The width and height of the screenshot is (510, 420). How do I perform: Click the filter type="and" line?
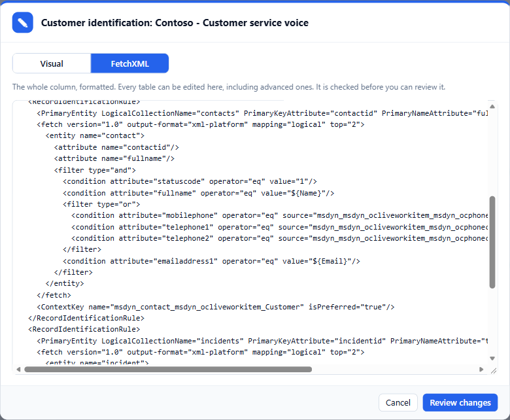(95, 170)
